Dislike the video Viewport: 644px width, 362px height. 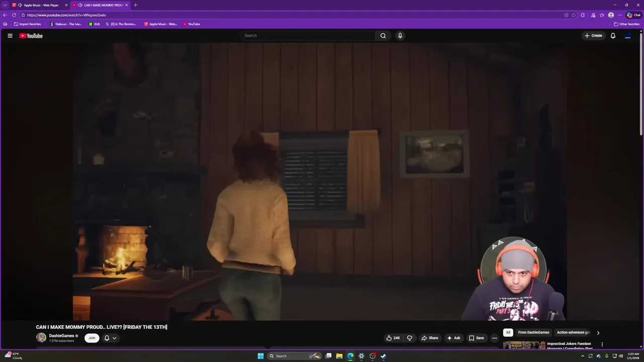[x=410, y=338]
